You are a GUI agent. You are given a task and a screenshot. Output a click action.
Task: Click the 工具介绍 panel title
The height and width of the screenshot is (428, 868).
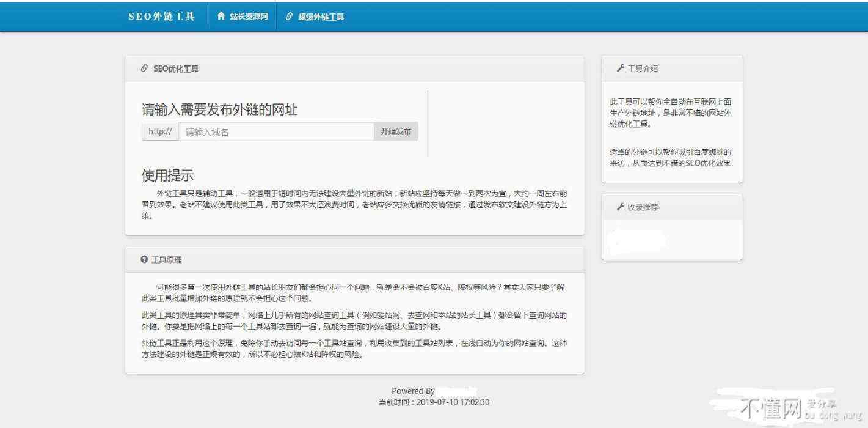(x=643, y=69)
